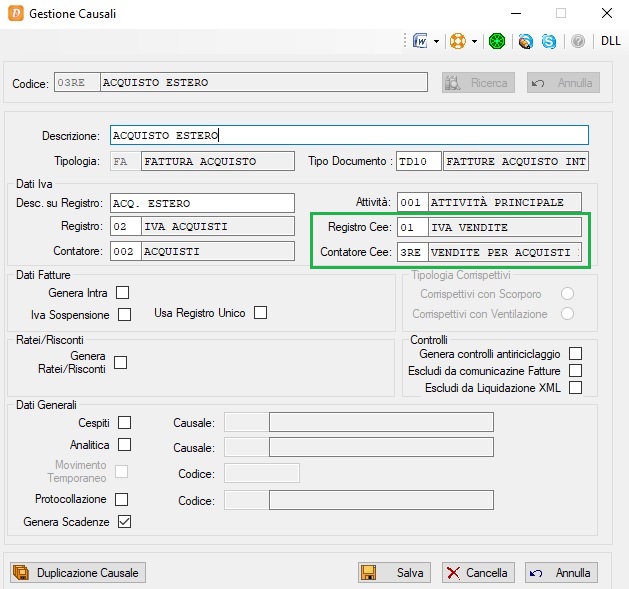The height and width of the screenshot is (589, 629).
Task: Open the Skype icon in toolbar
Action: point(549,41)
